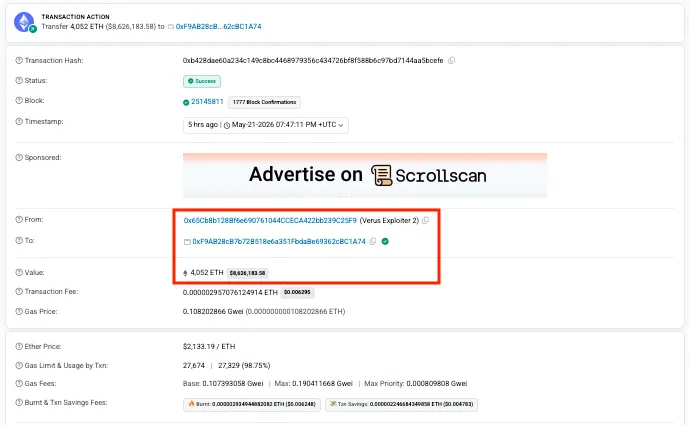Click the Success status badge
This screenshot has height=425, width=689.
[202, 81]
